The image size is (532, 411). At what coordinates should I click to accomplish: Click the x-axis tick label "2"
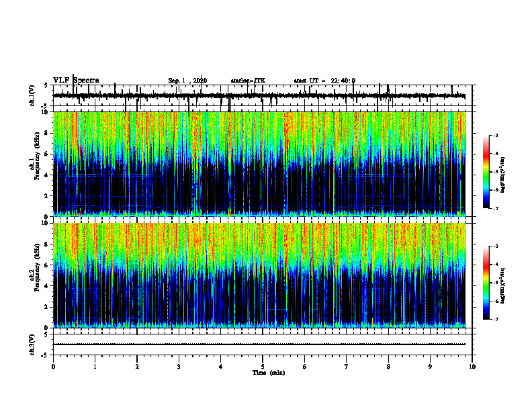point(137,367)
